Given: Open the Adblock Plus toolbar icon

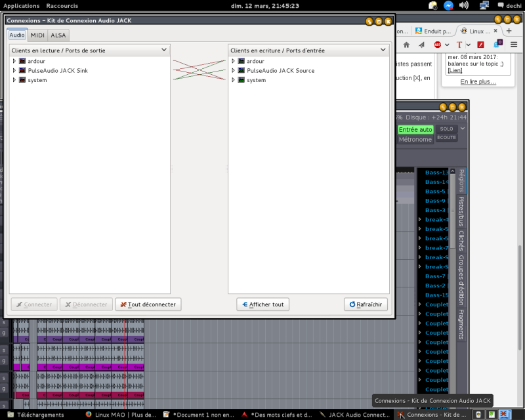Looking at the screenshot, I should point(438,45).
